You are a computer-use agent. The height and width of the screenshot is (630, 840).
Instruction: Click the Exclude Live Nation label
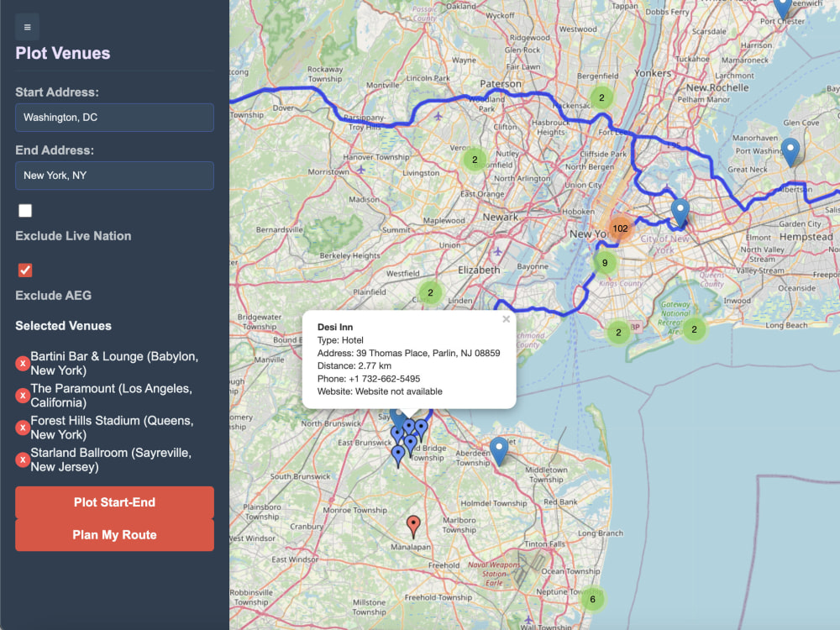tap(73, 236)
